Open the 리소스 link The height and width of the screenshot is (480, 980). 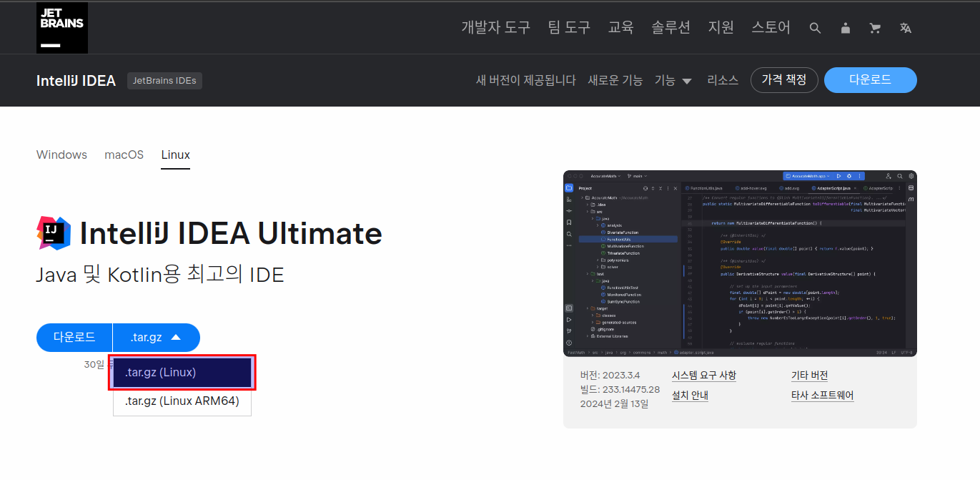pyautogui.click(x=723, y=80)
